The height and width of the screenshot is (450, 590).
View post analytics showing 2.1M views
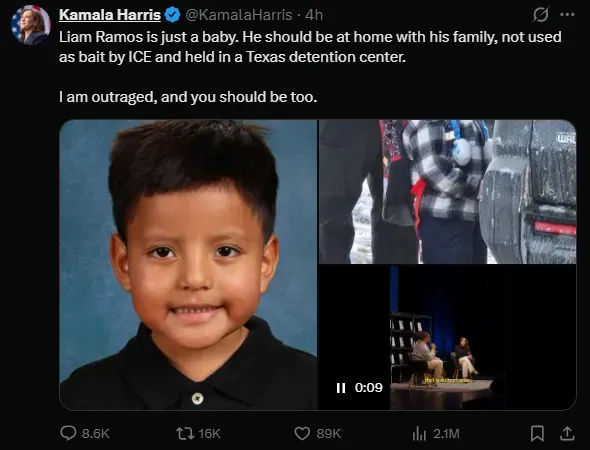[419, 433]
